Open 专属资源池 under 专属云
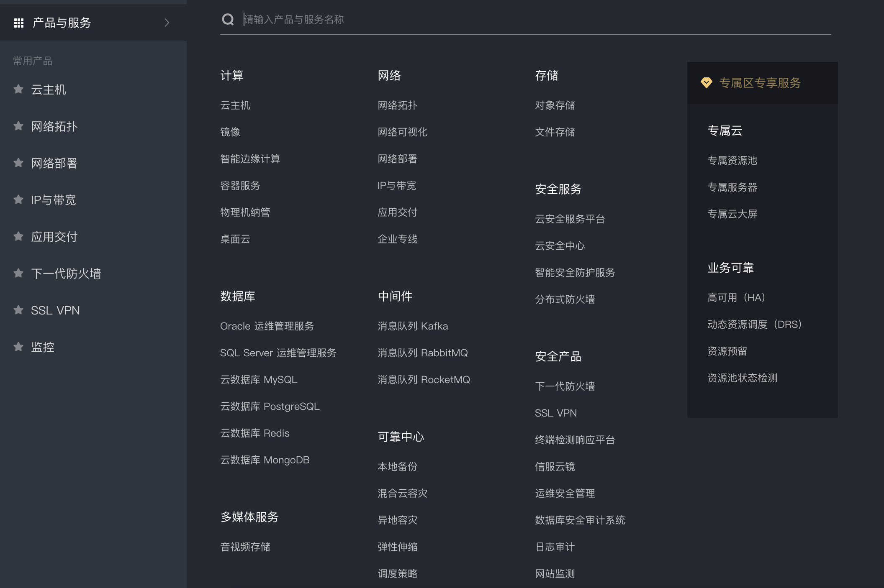884x588 pixels. (x=732, y=161)
